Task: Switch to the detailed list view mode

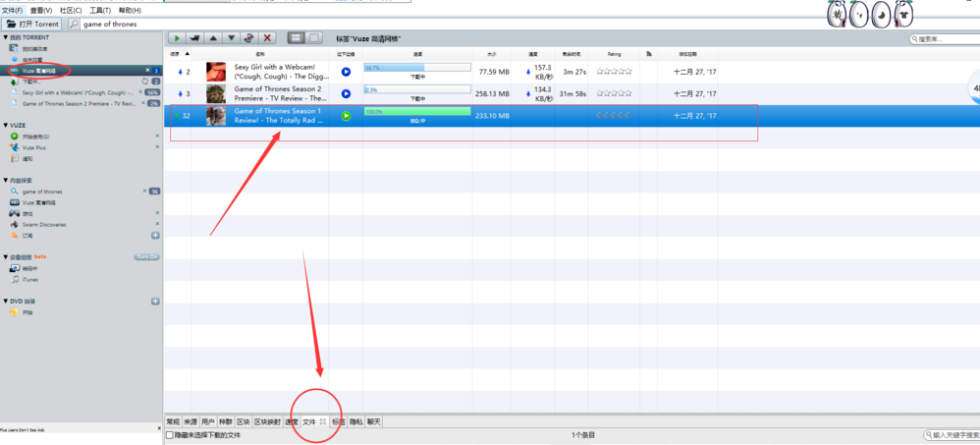Action: [x=296, y=38]
